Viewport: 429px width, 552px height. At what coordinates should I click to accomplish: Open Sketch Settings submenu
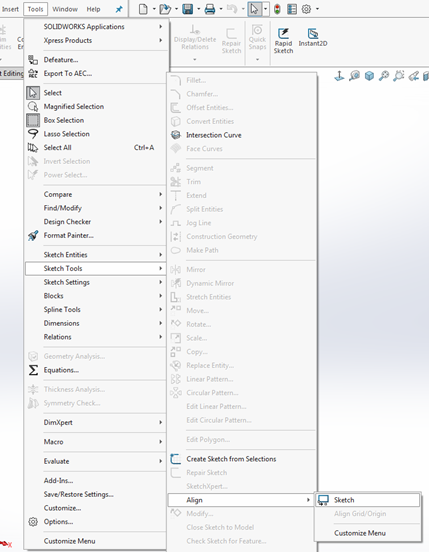click(95, 282)
